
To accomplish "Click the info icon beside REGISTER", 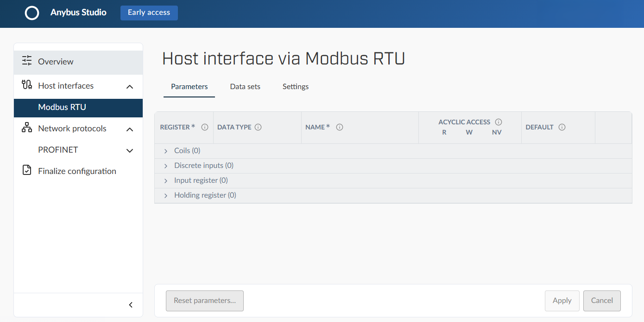I will tap(205, 127).
